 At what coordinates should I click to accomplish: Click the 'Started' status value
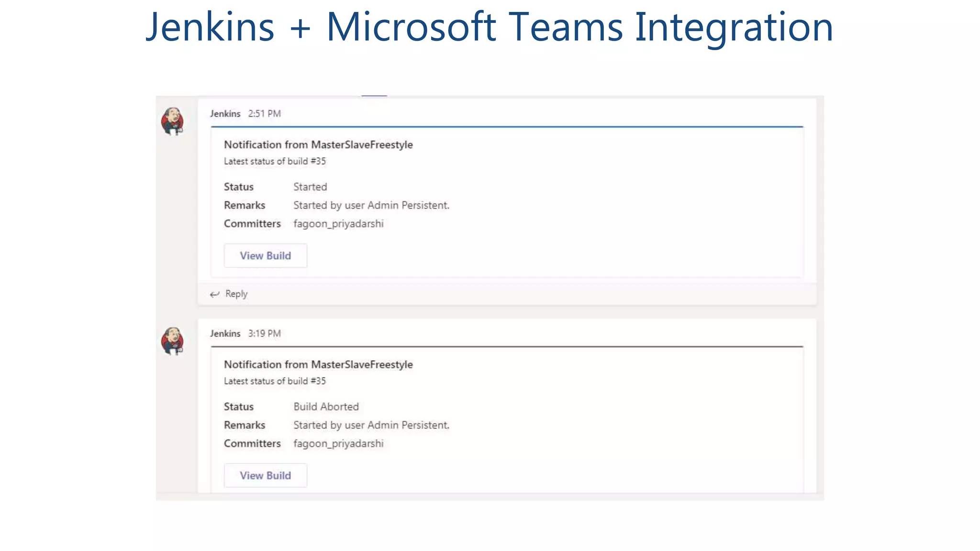tap(310, 187)
